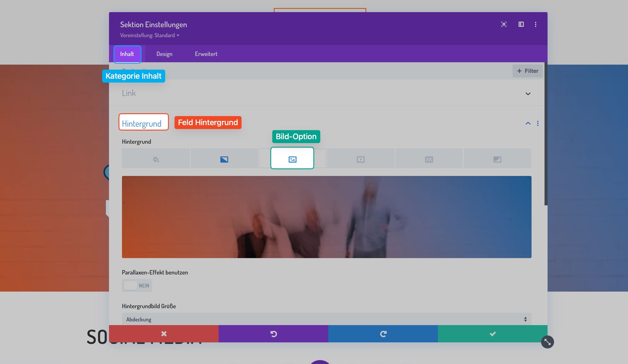Screen dimensions: 628x364
Task: Switch to the Erweitert tab
Action: pos(206,54)
